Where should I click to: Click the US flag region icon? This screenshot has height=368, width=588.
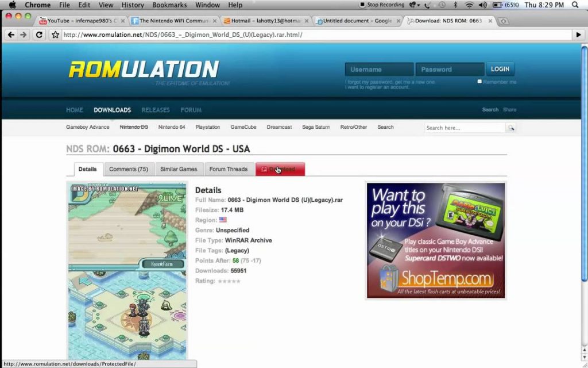coord(223,220)
